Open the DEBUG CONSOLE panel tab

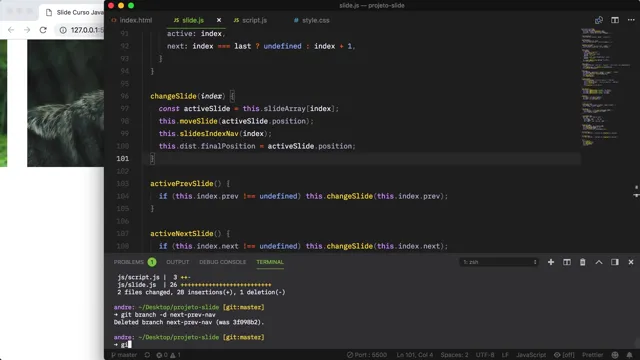pos(222,262)
